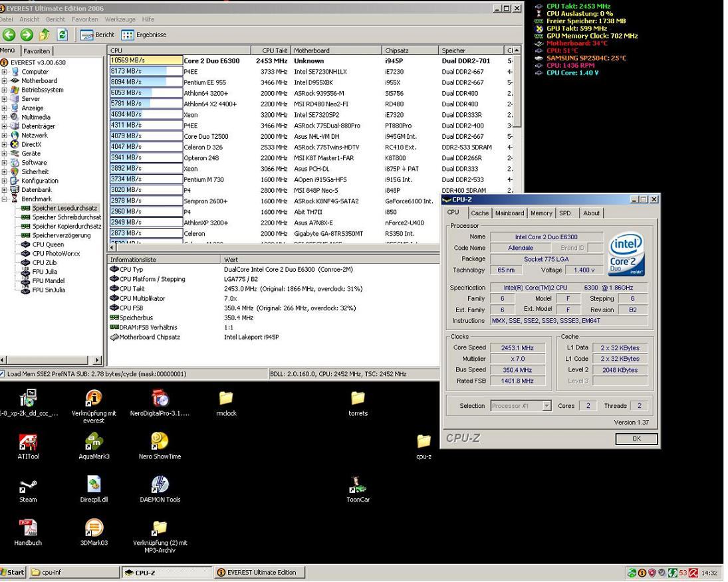The height and width of the screenshot is (582, 728).
Task: Switch to cpu-inf taskbar button
Action: [74, 573]
